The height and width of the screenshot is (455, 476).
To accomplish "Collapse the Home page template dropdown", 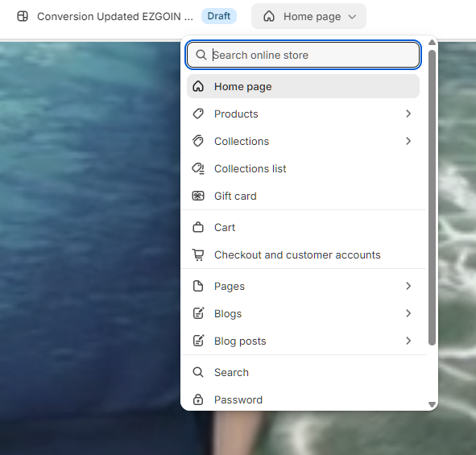I will point(308,16).
